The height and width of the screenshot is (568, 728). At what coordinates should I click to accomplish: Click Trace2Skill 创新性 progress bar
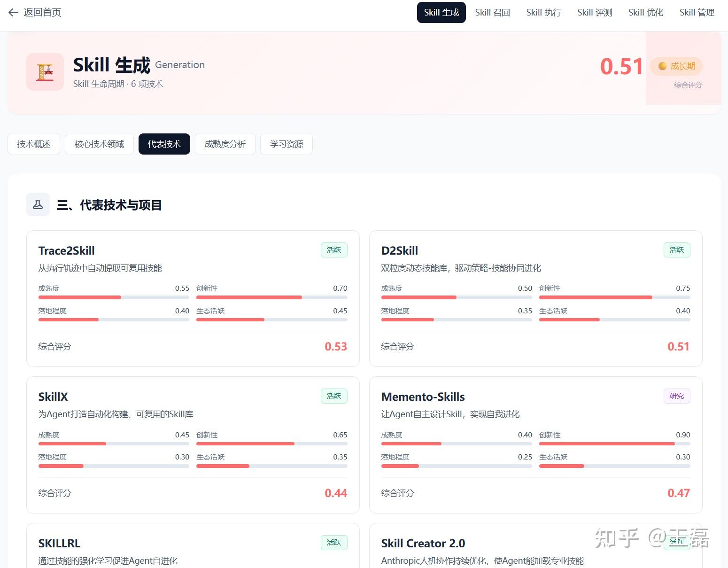tap(272, 297)
